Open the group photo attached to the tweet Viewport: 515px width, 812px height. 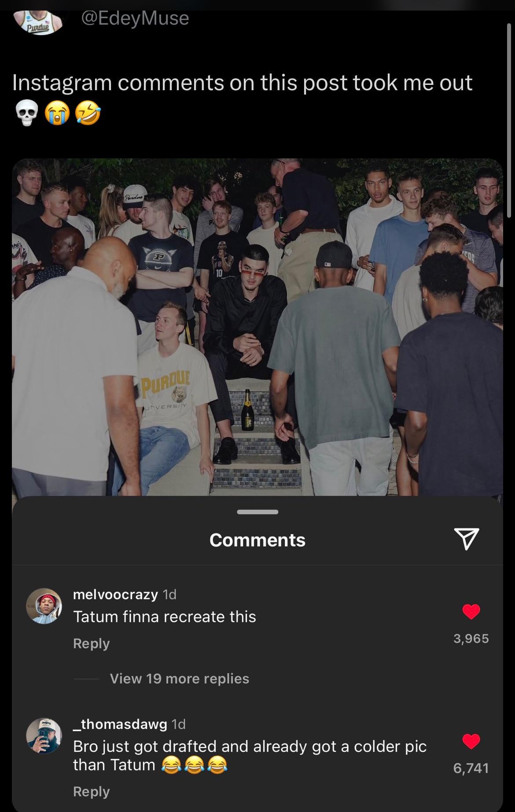click(x=257, y=327)
